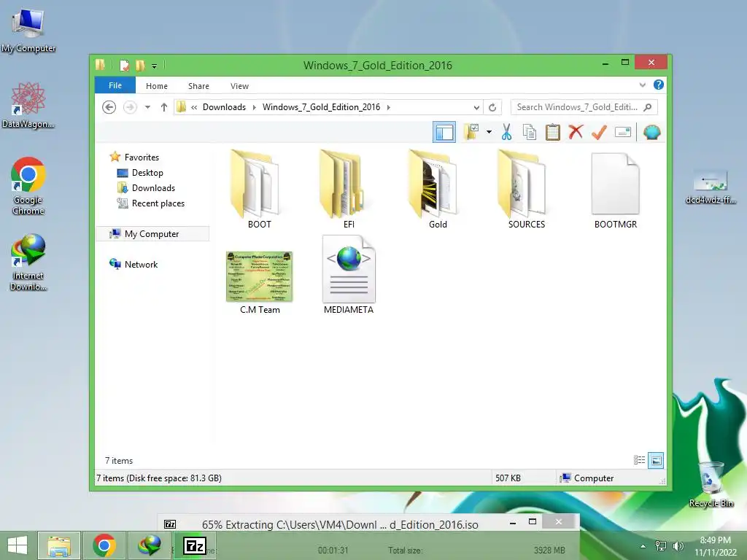The height and width of the screenshot is (560, 747).
Task: Click the Cut scissors icon
Action: tap(506, 132)
